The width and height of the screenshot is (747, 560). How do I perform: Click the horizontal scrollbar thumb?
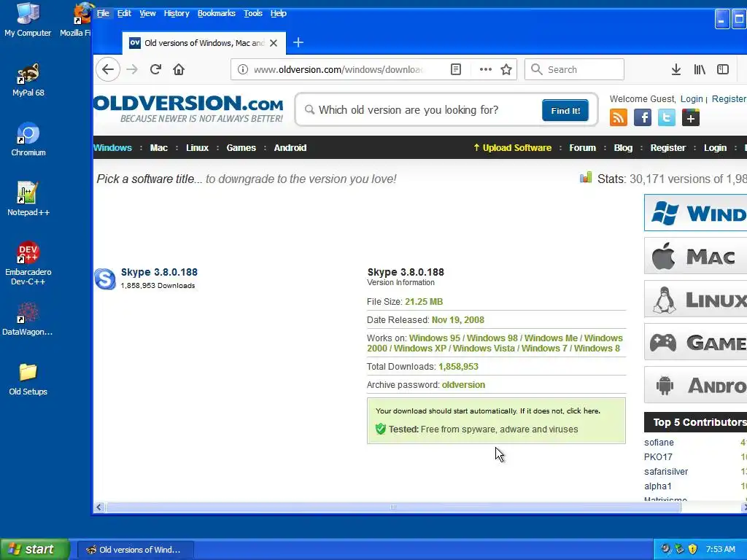coord(393,507)
